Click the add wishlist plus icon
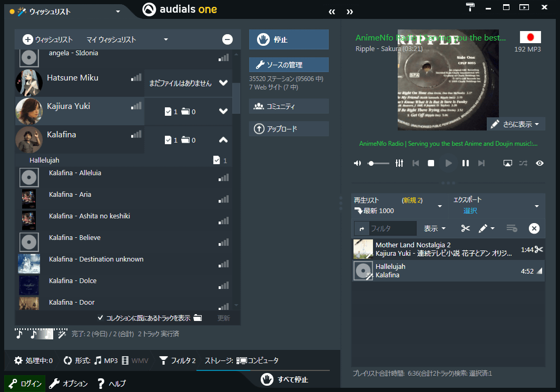Viewport: 560px width, 392px height. coord(27,39)
